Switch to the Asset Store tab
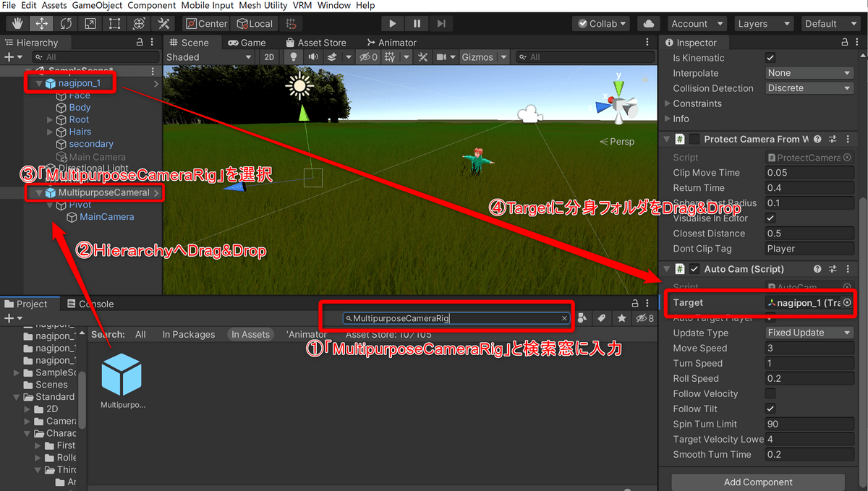Viewport: 868px width, 491px height. 316,43
